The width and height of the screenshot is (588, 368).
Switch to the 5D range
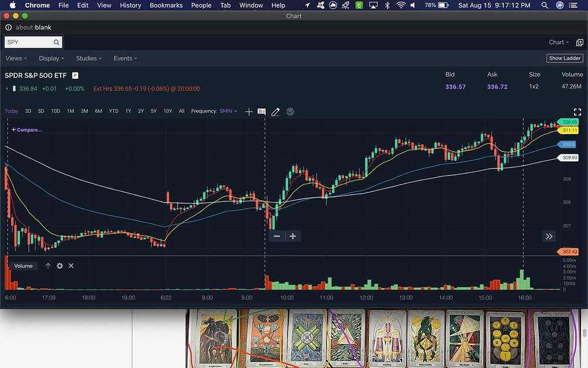pos(41,111)
